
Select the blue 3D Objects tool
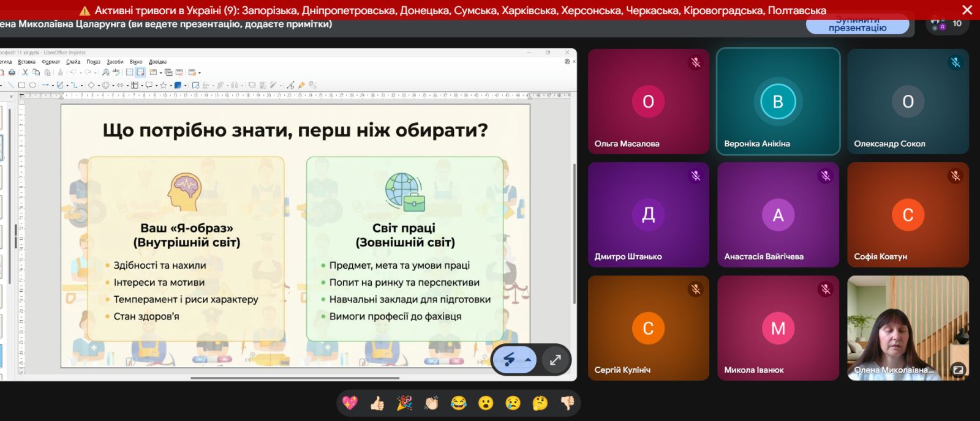[x=178, y=85]
